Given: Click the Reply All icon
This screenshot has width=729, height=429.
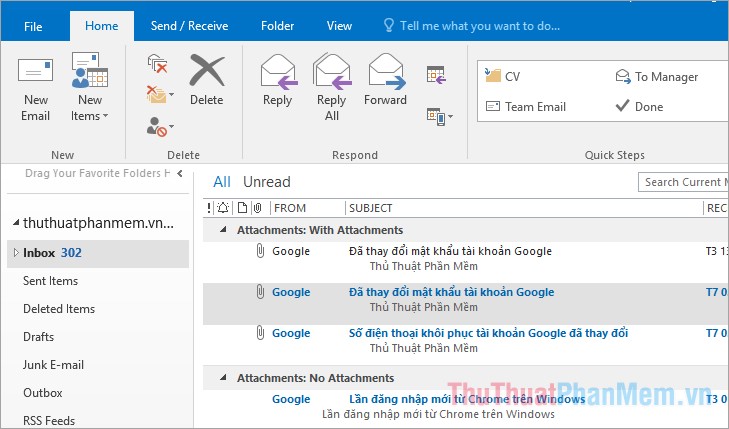Looking at the screenshot, I should pyautogui.click(x=332, y=71).
